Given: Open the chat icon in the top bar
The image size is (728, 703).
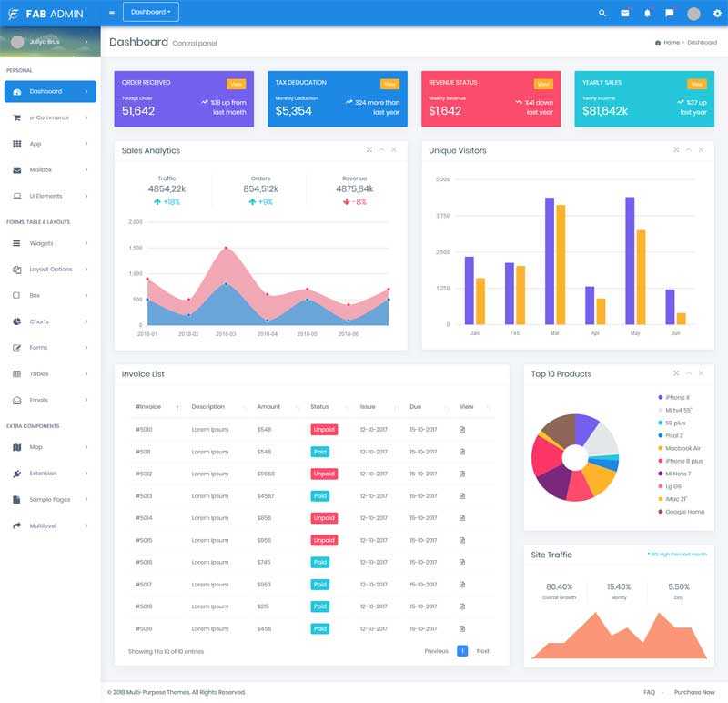Looking at the screenshot, I should pyautogui.click(x=670, y=13).
